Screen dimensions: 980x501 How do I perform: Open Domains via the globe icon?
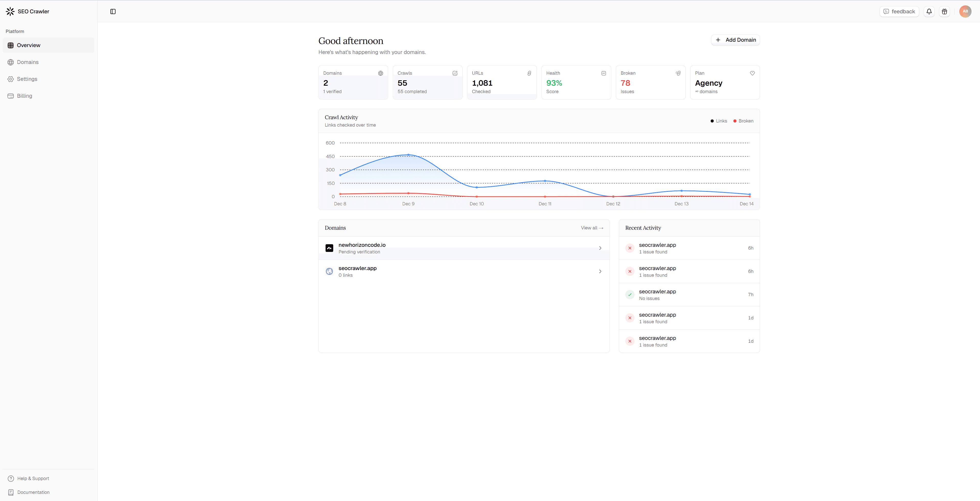click(x=11, y=62)
